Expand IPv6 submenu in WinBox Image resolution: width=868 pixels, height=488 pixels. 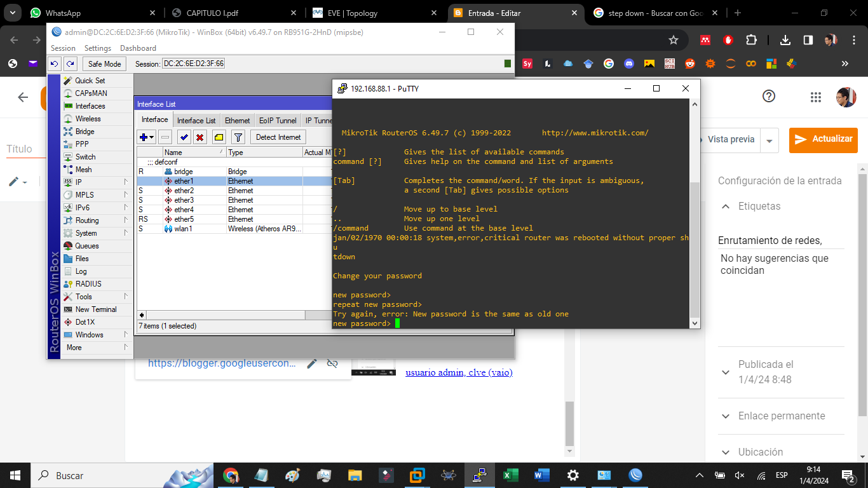coord(97,208)
